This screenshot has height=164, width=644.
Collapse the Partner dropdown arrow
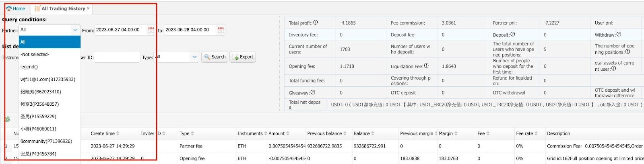(x=75, y=30)
